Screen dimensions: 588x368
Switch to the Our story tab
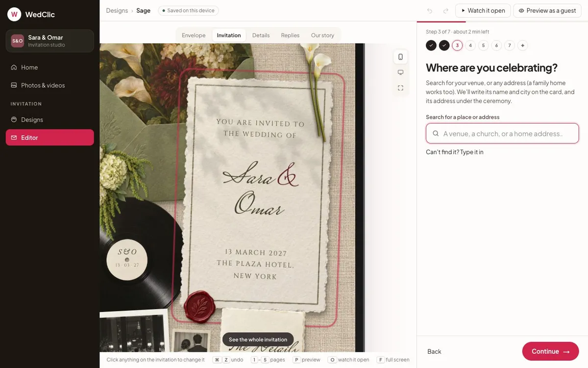tap(322, 35)
